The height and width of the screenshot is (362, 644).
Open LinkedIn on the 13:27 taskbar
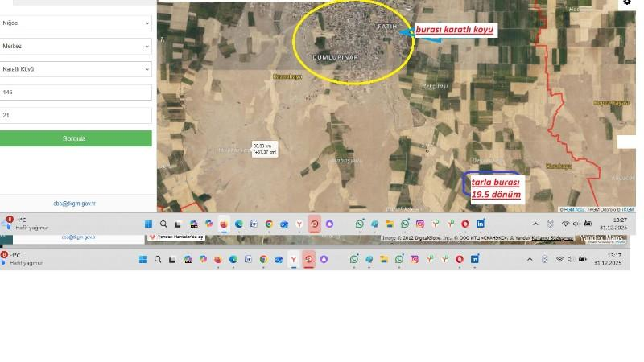[x=480, y=224]
